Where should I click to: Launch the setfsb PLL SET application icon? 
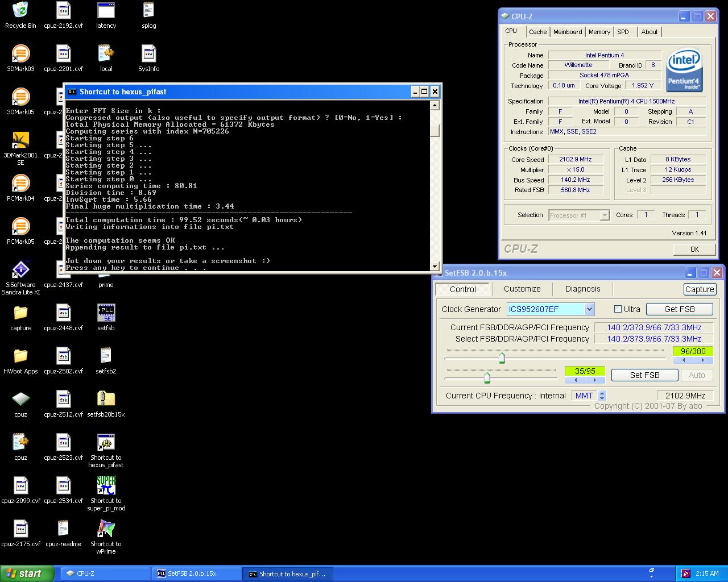[106, 313]
